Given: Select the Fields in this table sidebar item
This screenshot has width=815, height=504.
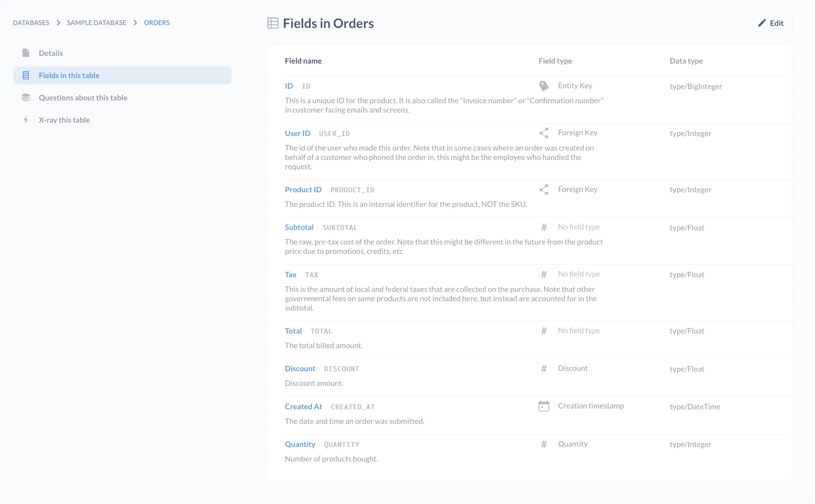Looking at the screenshot, I should (x=69, y=75).
